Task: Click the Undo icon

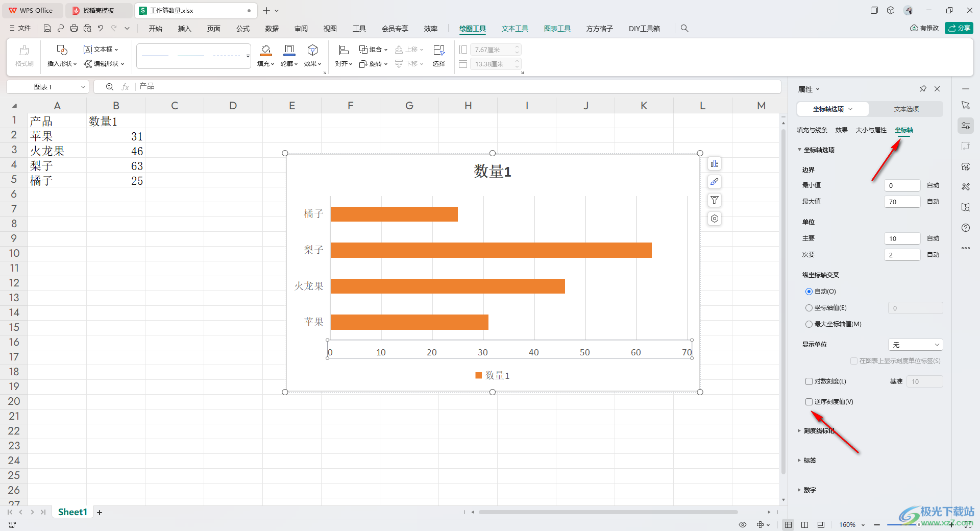Action: click(101, 29)
